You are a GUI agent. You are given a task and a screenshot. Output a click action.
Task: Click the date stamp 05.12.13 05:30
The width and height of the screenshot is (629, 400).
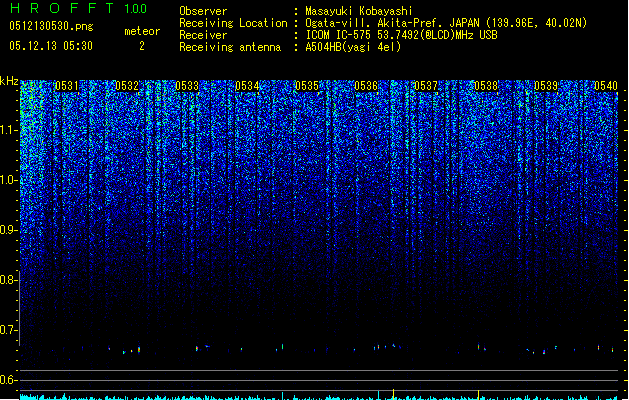tap(51, 46)
